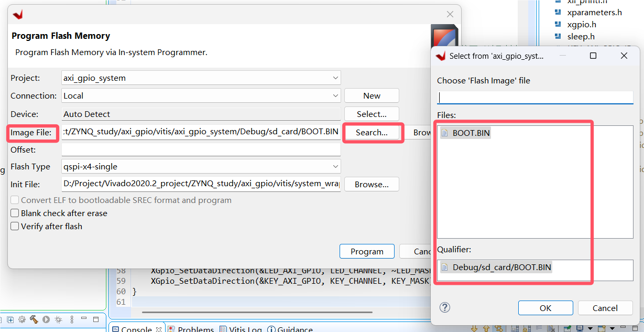Click the Program button
644x332 pixels.
[367, 251]
